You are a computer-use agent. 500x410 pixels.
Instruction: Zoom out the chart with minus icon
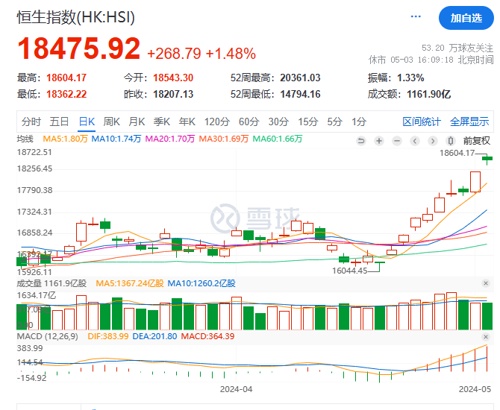click(x=397, y=141)
